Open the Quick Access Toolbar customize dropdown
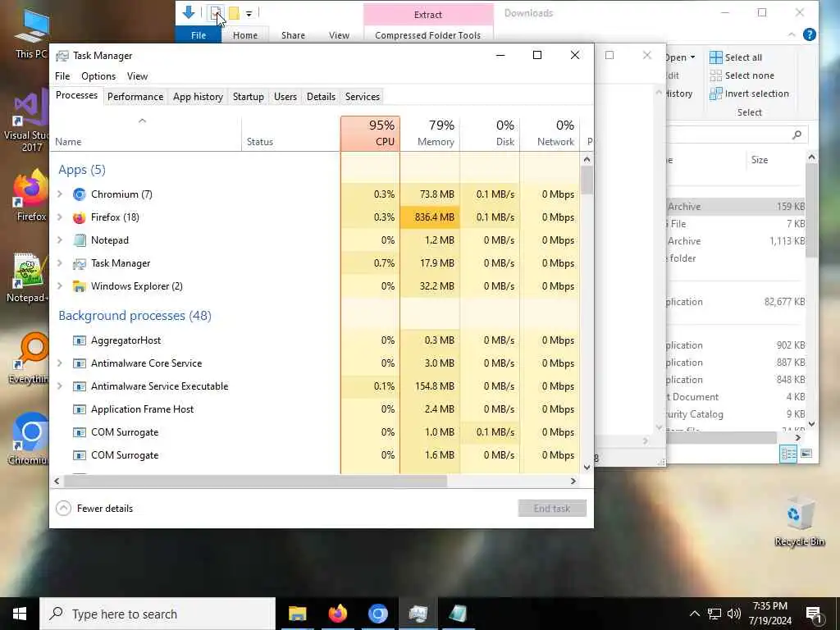 (x=249, y=13)
